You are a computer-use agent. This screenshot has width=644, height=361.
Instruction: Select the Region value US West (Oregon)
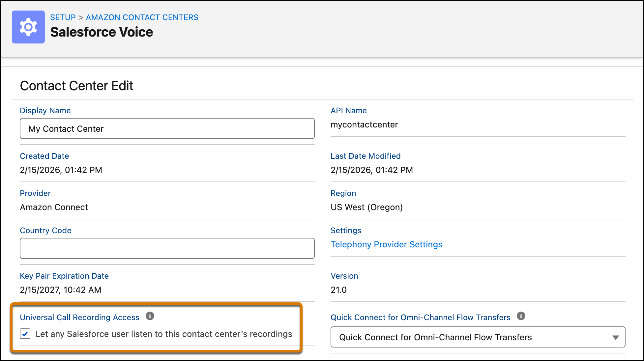point(367,207)
